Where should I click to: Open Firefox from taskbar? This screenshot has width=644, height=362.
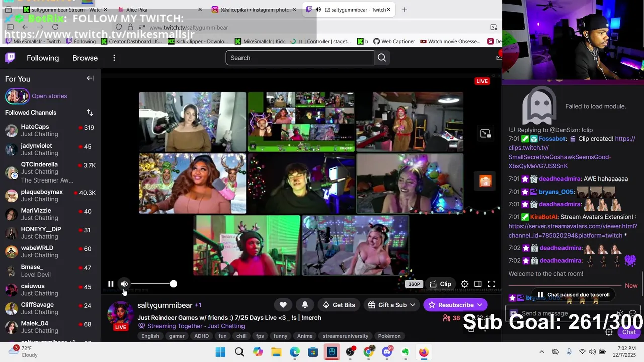click(x=424, y=352)
